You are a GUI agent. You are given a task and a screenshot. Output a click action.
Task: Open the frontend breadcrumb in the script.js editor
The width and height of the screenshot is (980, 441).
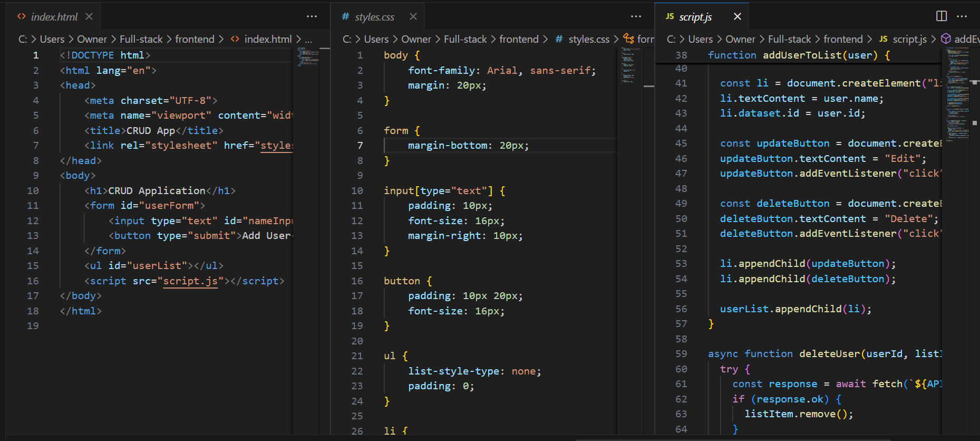(843, 39)
